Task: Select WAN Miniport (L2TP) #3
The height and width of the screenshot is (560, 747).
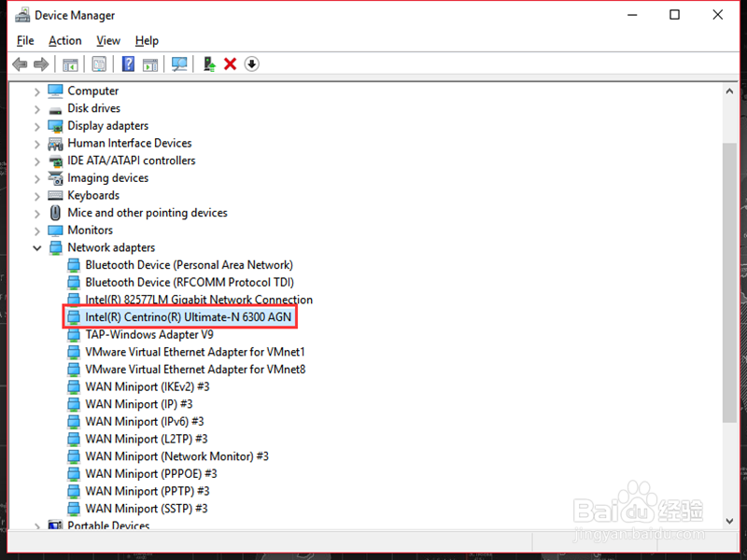Action: (147, 439)
